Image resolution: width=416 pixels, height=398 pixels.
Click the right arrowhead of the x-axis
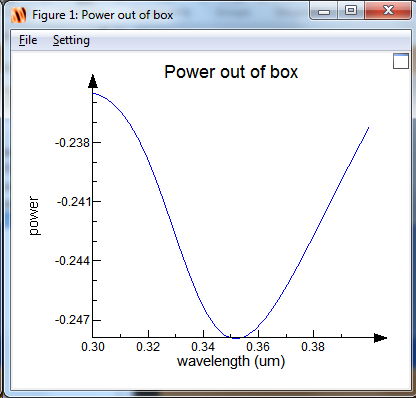pyautogui.click(x=380, y=338)
